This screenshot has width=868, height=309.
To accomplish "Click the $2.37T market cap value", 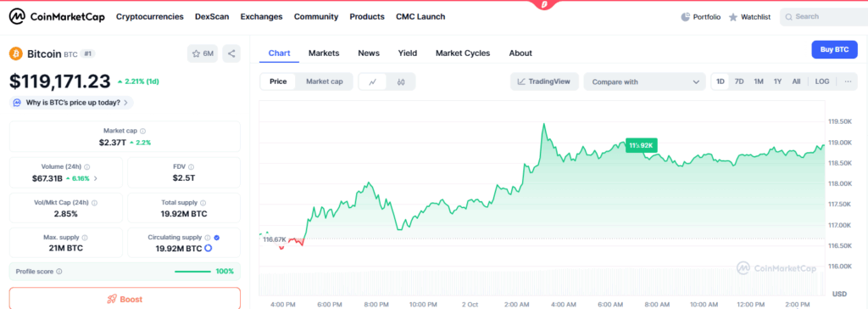I will (x=112, y=142).
